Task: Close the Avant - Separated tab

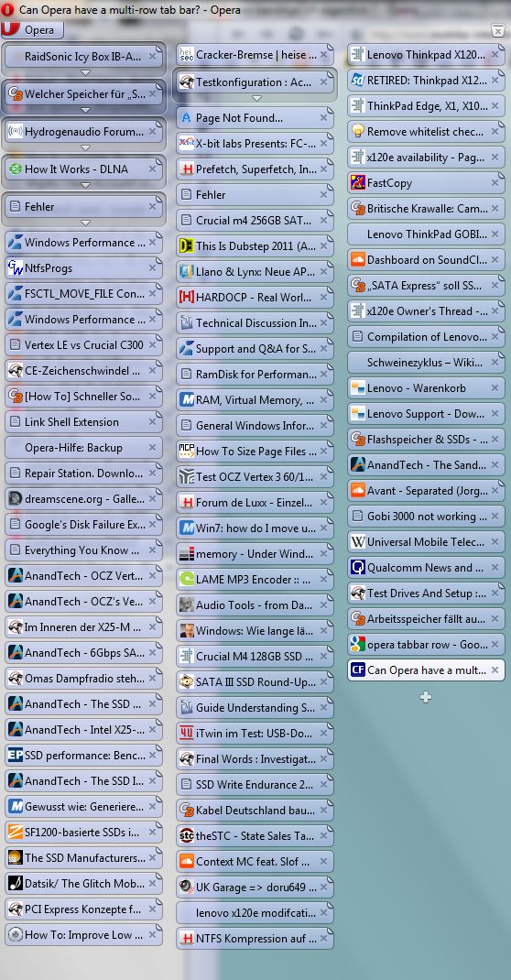Action: [x=495, y=491]
